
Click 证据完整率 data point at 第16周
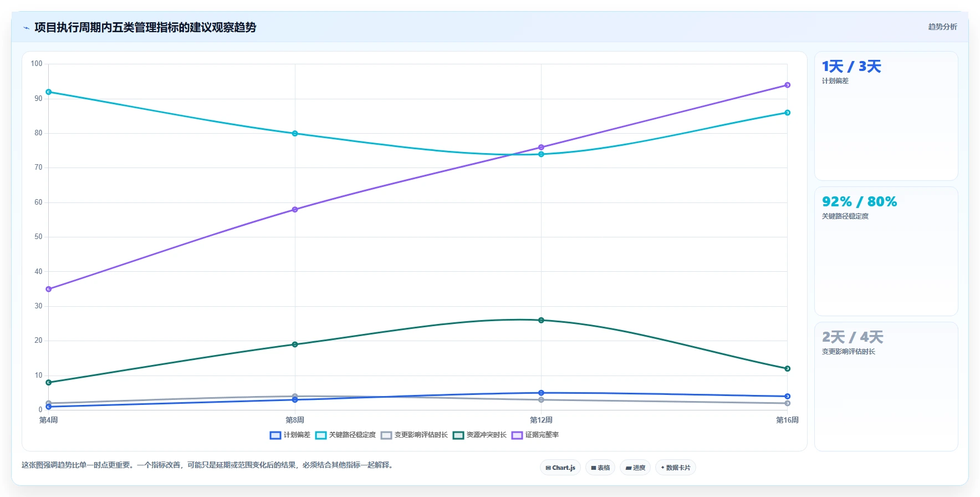pos(787,85)
